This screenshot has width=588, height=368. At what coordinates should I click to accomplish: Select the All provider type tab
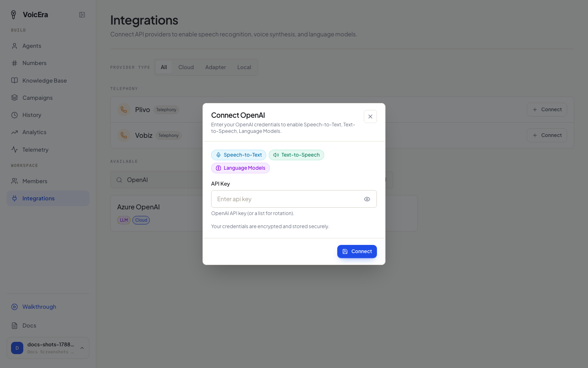tap(164, 67)
